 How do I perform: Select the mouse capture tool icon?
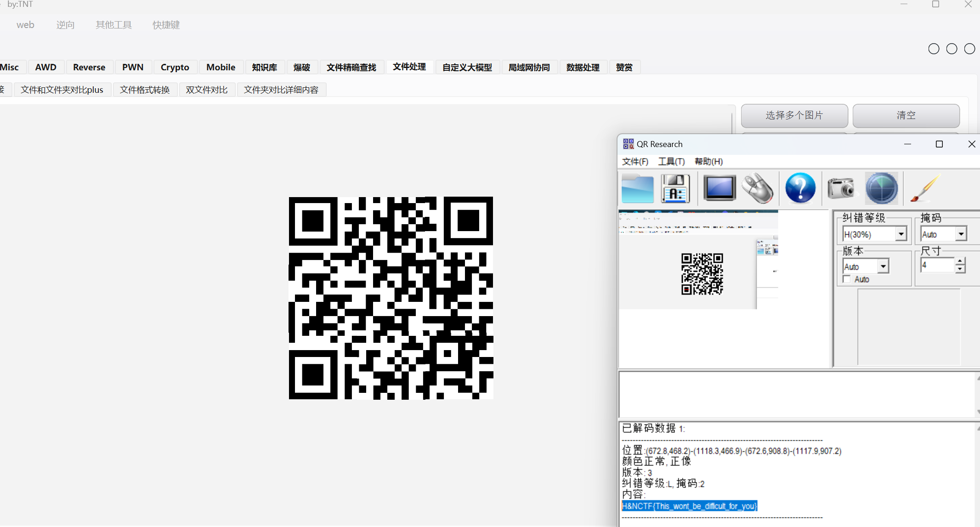(758, 188)
